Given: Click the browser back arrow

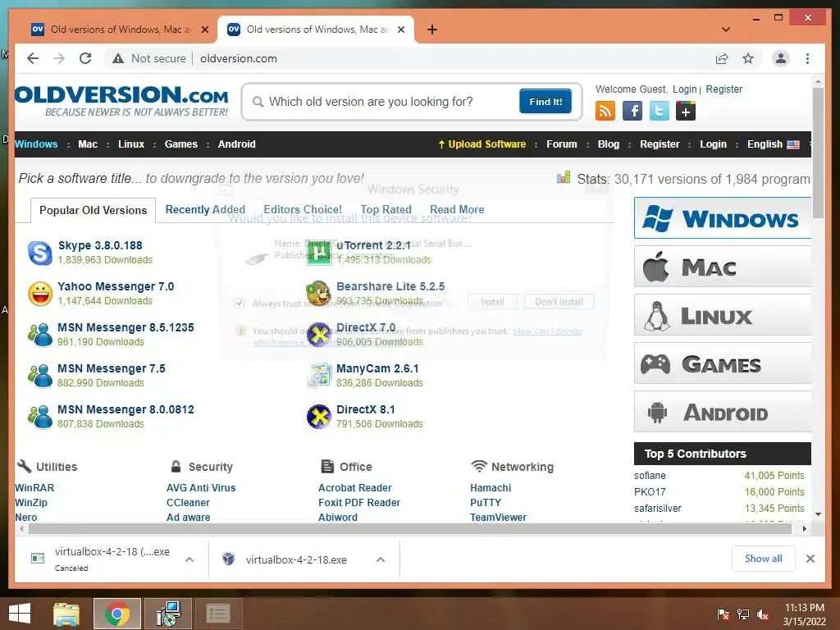Looking at the screenshot, I should (x=33, y=58).
